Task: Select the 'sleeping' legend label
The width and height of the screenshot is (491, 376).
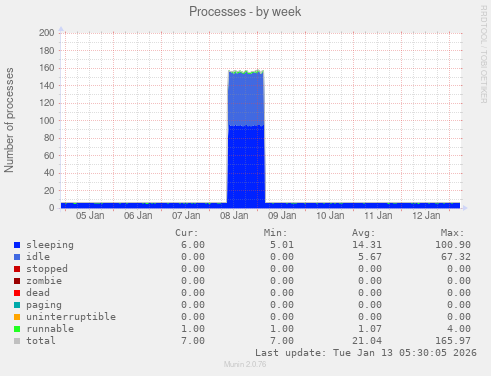Action: pyautogui.click(x=50, y=245)
